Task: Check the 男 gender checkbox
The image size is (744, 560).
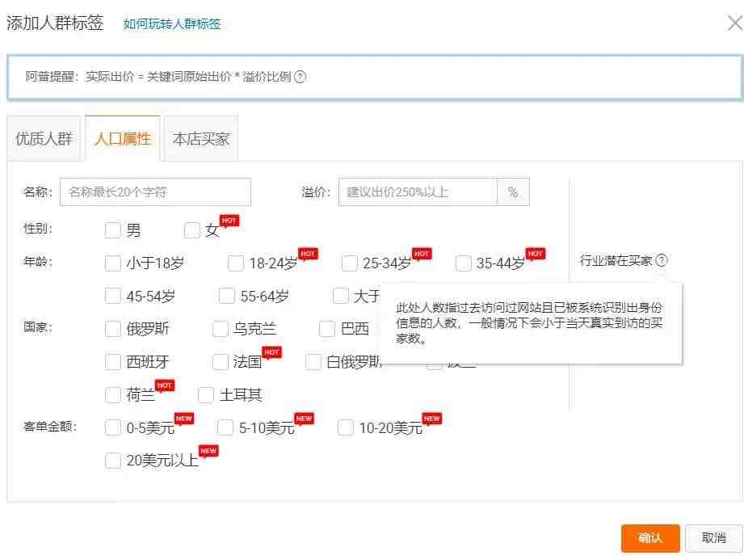Action: pos(113,230)
